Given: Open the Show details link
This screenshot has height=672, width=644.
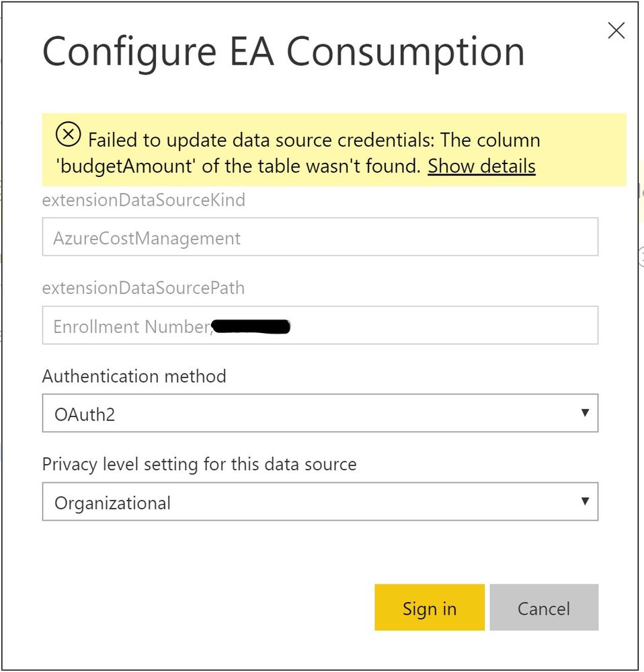Looking at the screenshot, I should tap(481, 166).
